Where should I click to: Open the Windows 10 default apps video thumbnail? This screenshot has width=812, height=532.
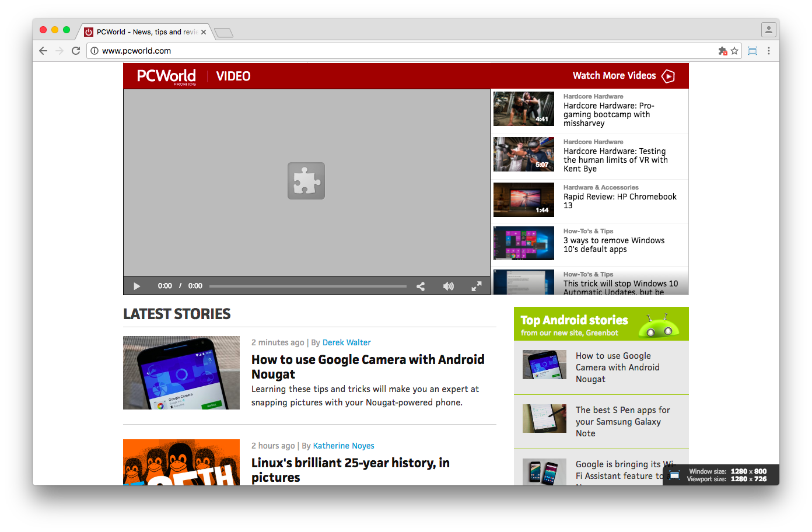tap(524, 243)
